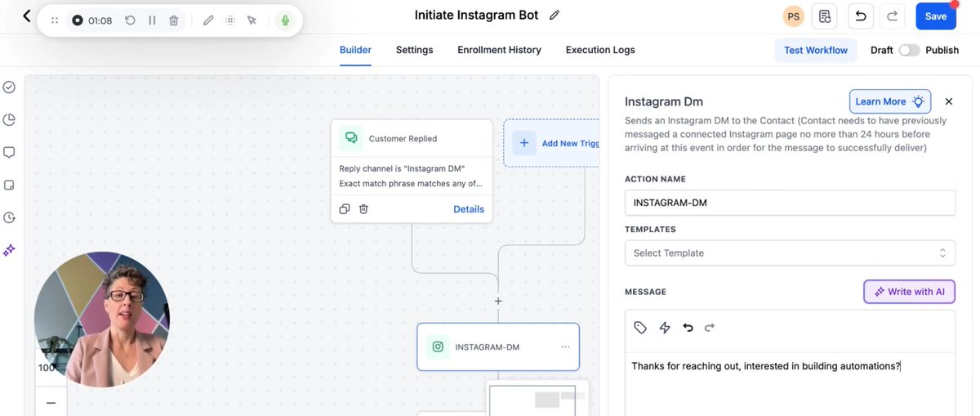The height and width of the screenshot is (416, 980).
Task: Click the presenter webcam bubble
Action: (x=102, y=320)
